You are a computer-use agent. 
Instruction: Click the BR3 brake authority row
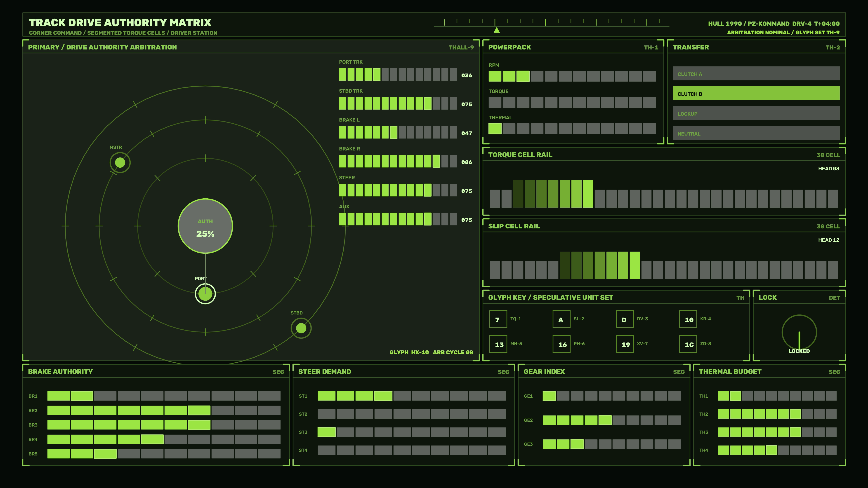tap(164, 425)
